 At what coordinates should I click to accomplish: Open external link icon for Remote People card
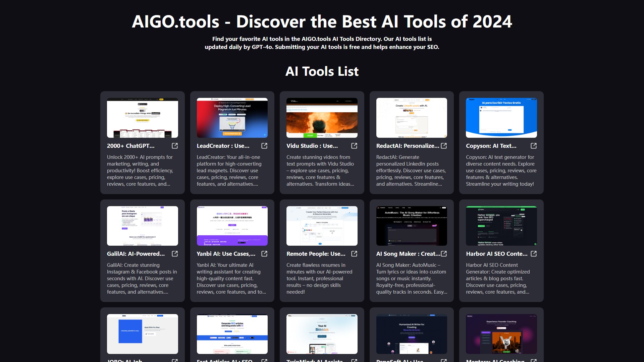(x=354, y=254)
